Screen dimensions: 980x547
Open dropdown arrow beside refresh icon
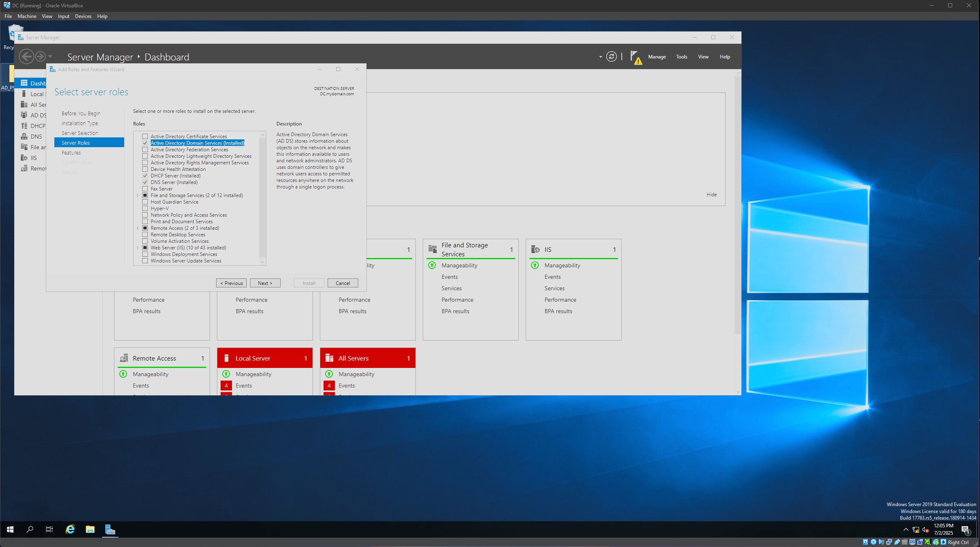[x=601, y=57]
